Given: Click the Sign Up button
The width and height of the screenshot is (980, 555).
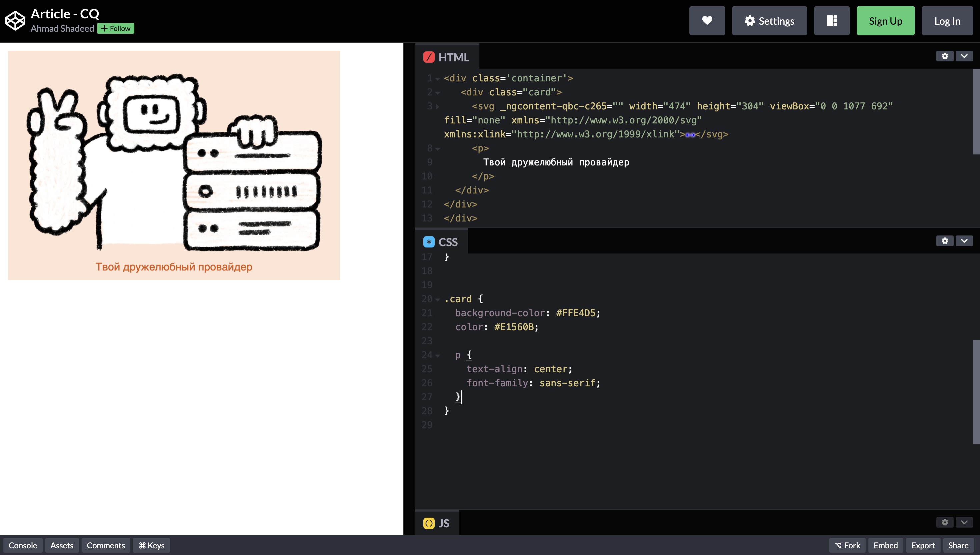Looking at the screenshot, I should (x=885, y=21).
